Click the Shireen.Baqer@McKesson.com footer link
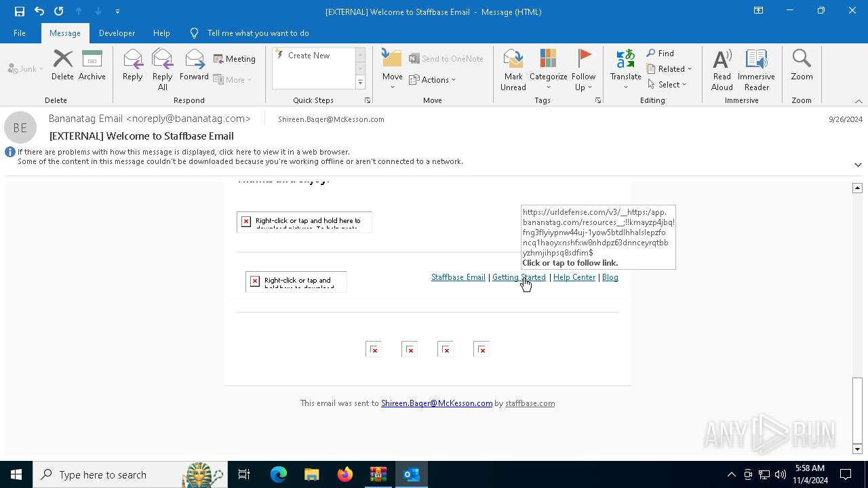Image resolution: width=868 pixels, height=488 pixels. pyautogui.click(x=437, y=403)
